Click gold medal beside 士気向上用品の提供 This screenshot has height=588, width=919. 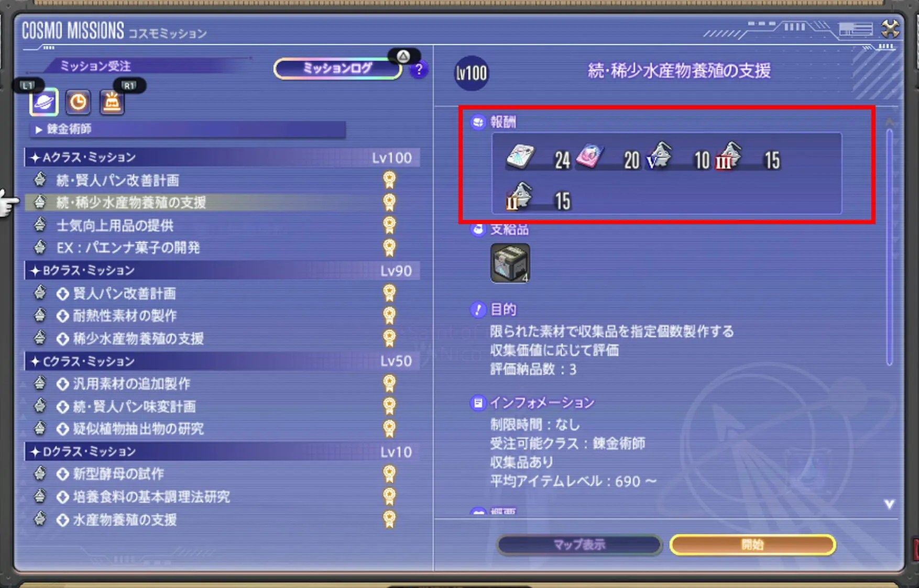coord(389,225)
